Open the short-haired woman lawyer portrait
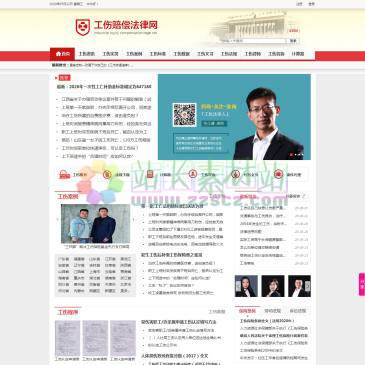Image resolution: width=365 pixels, height=365 pixels. point(273,286)
